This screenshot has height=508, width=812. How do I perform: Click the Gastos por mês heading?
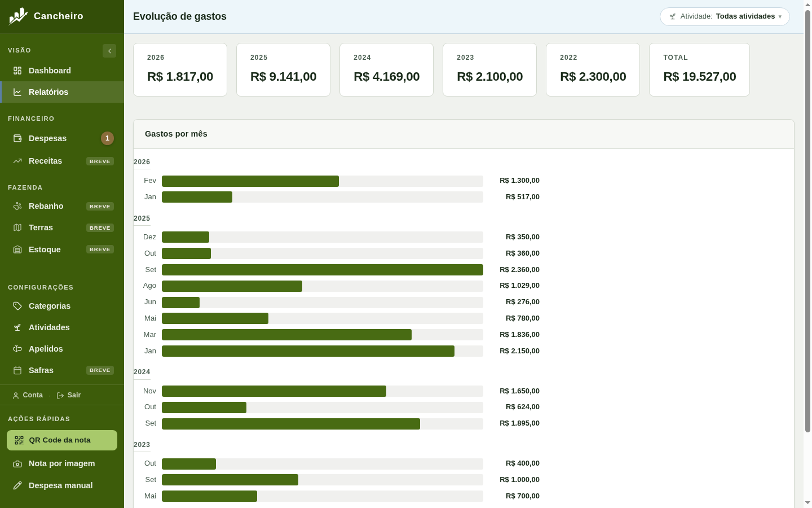pos(176,134)
